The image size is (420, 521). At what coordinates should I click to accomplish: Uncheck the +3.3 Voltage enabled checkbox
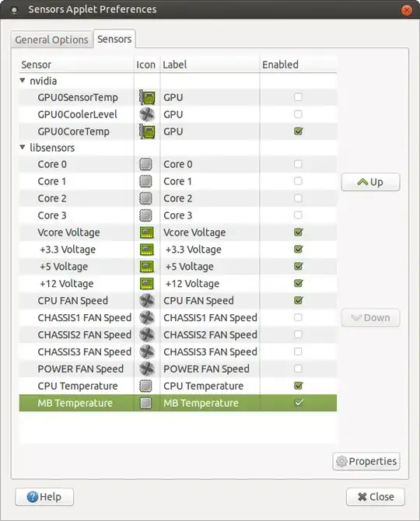(x=298, y=249)
